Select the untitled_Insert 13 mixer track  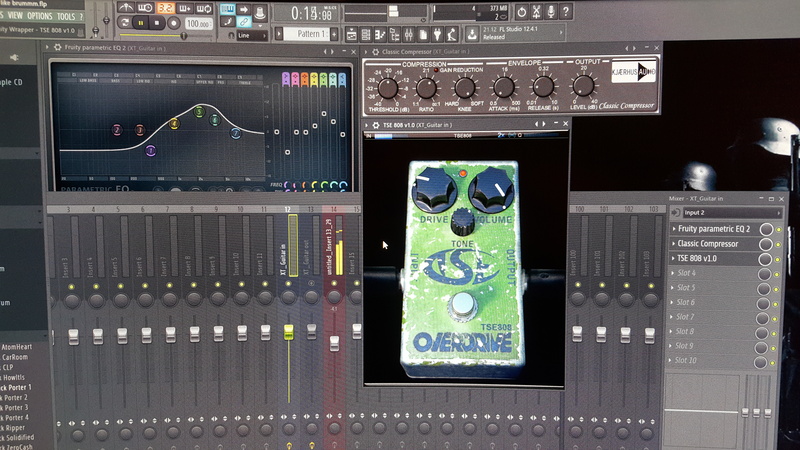[329, 247]
